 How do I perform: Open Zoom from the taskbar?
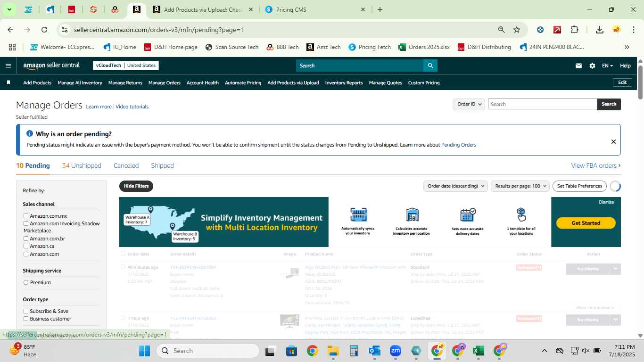tap(395, 351)
